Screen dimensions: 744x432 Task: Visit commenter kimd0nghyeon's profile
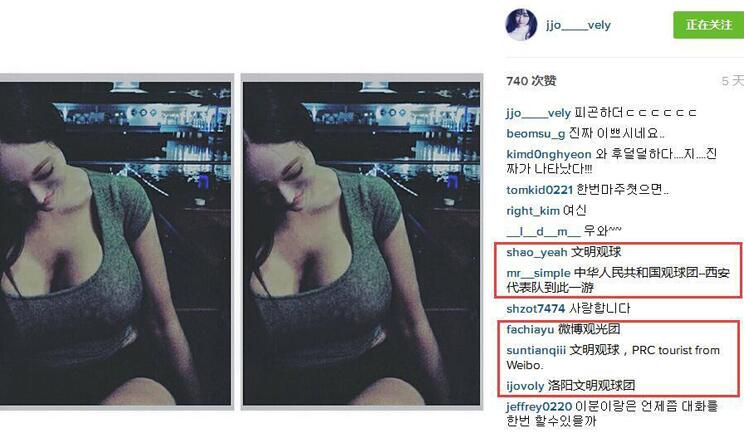(x=549, y=154)
